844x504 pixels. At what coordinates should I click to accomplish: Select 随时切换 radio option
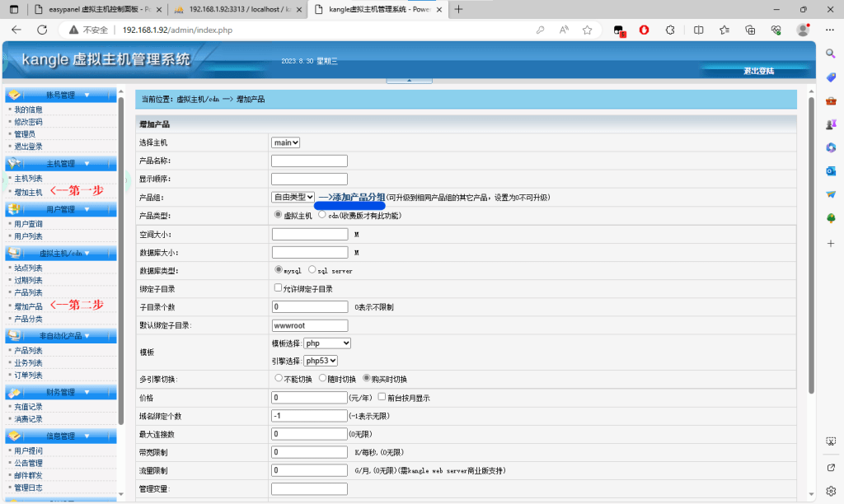point(322,379)
